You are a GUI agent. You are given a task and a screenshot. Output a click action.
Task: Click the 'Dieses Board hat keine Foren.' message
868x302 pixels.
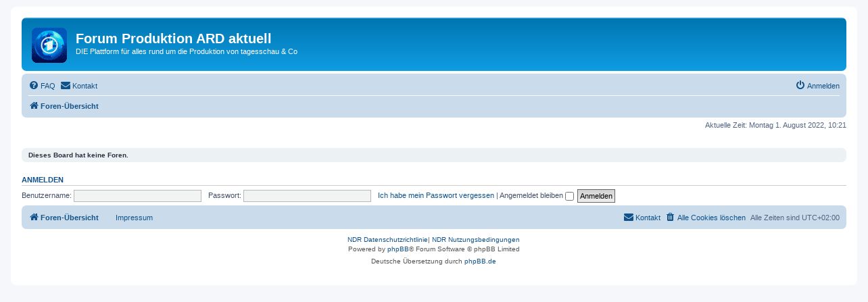tap(78, 155)
